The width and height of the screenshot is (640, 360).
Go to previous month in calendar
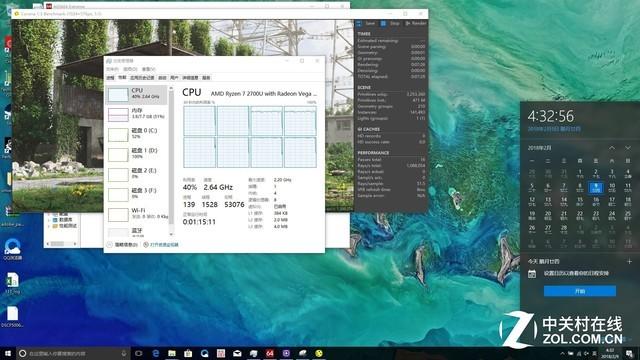611,148
